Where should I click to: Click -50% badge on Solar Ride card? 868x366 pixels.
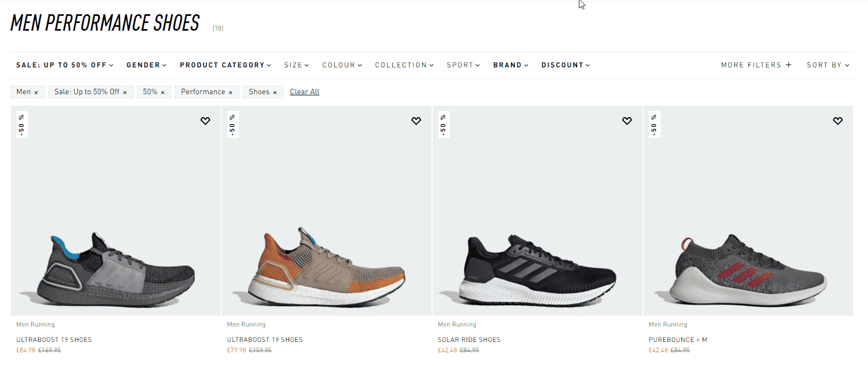point(443,125)
